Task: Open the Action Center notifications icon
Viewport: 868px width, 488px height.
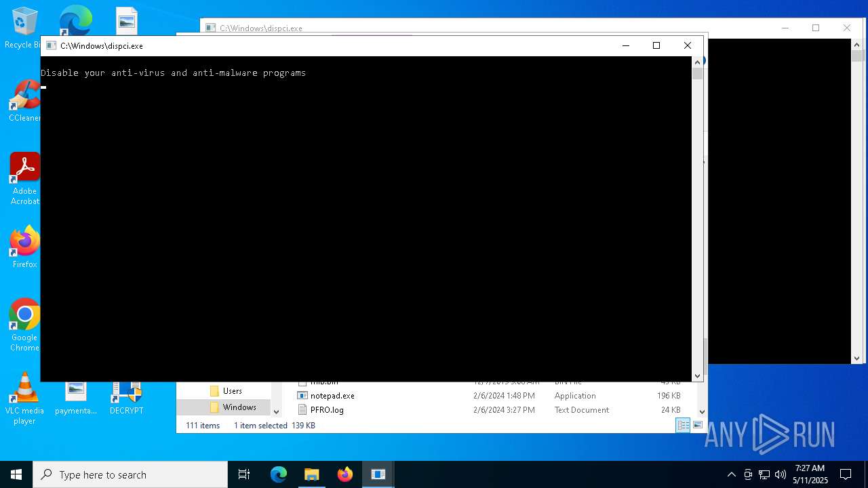Action: point(846,474)
